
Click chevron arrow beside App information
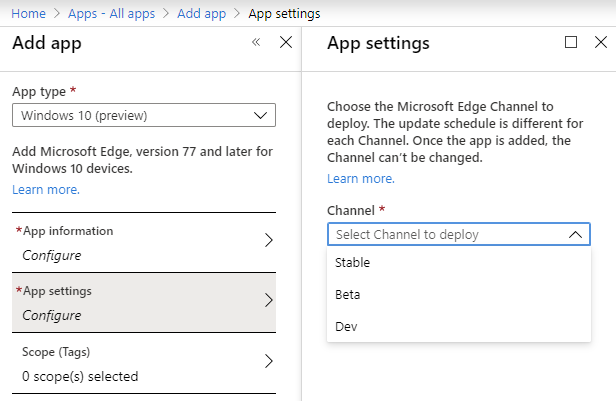pos(269,240)
